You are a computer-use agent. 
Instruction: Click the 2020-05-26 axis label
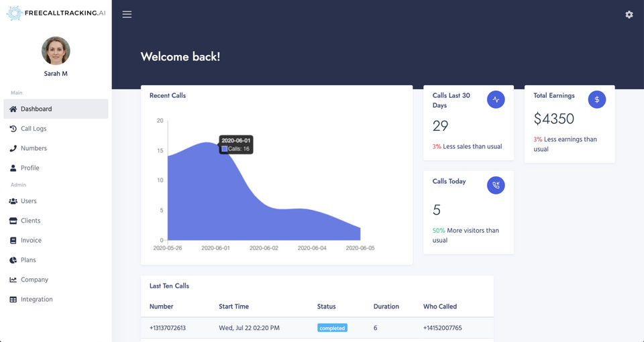click(x=168, y=248)
